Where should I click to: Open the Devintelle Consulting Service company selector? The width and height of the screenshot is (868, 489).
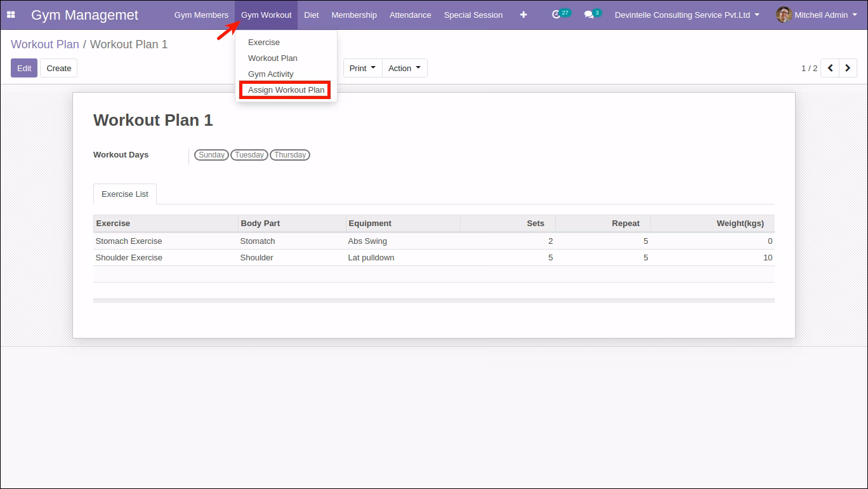[687, 15]
